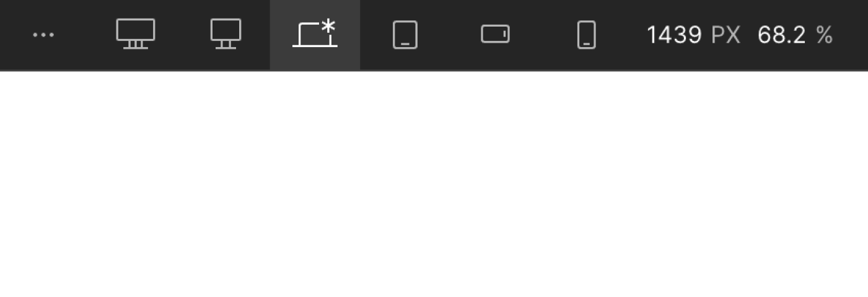This screenshot has height=297, width=868.
Task: Choose the tablet device icon
Action: coord(405,35)
